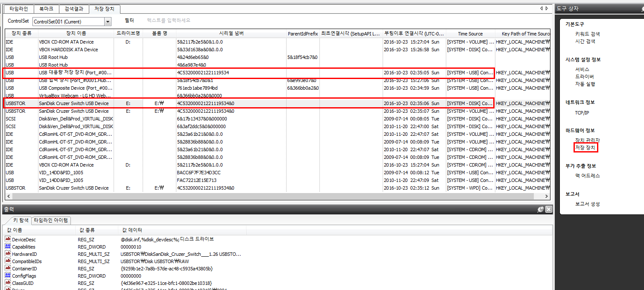Viewport: 644px width, 290px height.
Task: Sort by Time Source column header
Action: [470, 34]
